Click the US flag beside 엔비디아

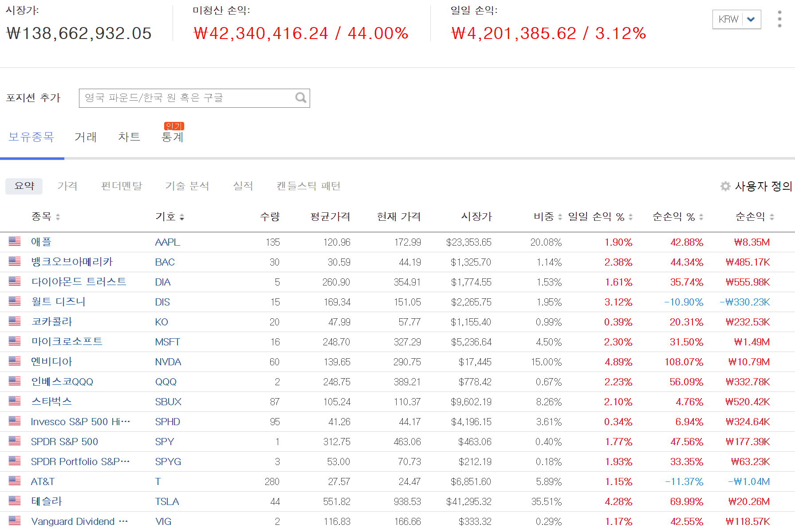tap(15, 361)
